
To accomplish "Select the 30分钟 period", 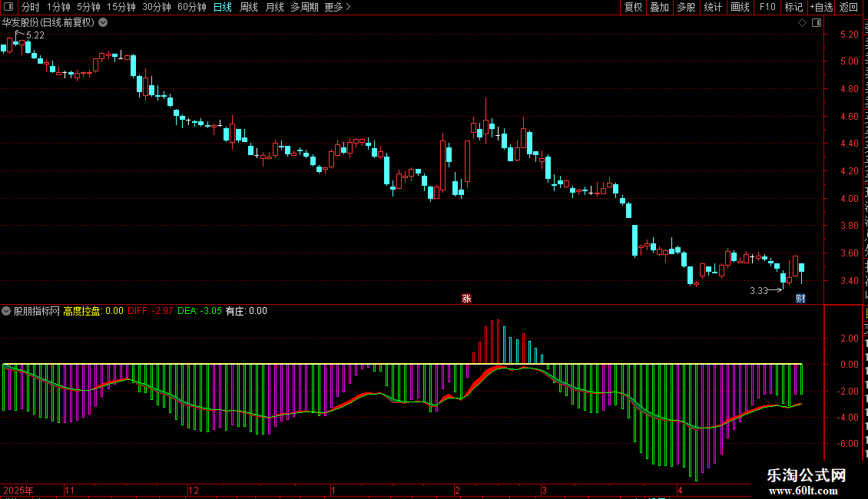I will pyautogui.click(x=157, y=7).
